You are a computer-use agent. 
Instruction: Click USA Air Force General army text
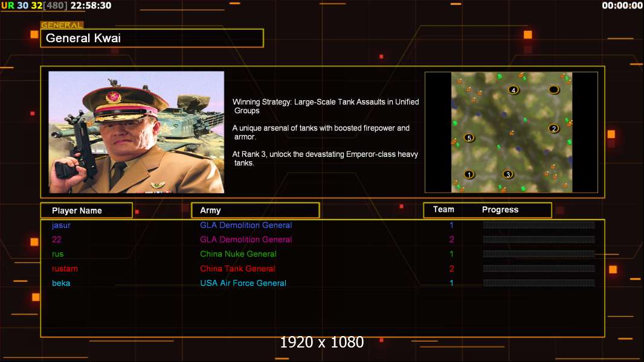(243, 284)
